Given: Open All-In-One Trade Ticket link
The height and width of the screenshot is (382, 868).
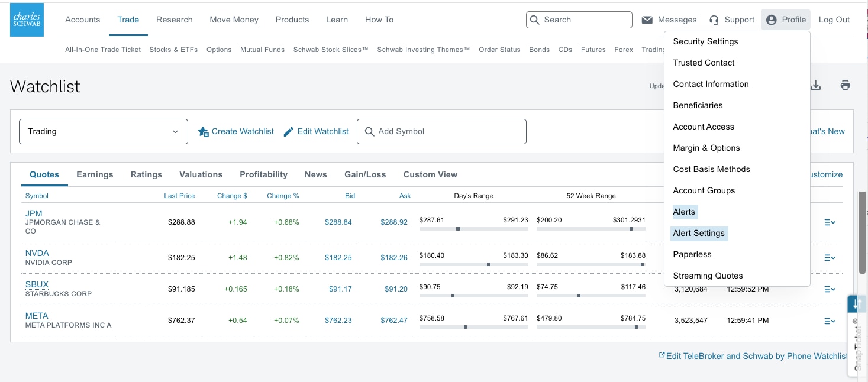Looking at the screenshot, I should point(103,50).
